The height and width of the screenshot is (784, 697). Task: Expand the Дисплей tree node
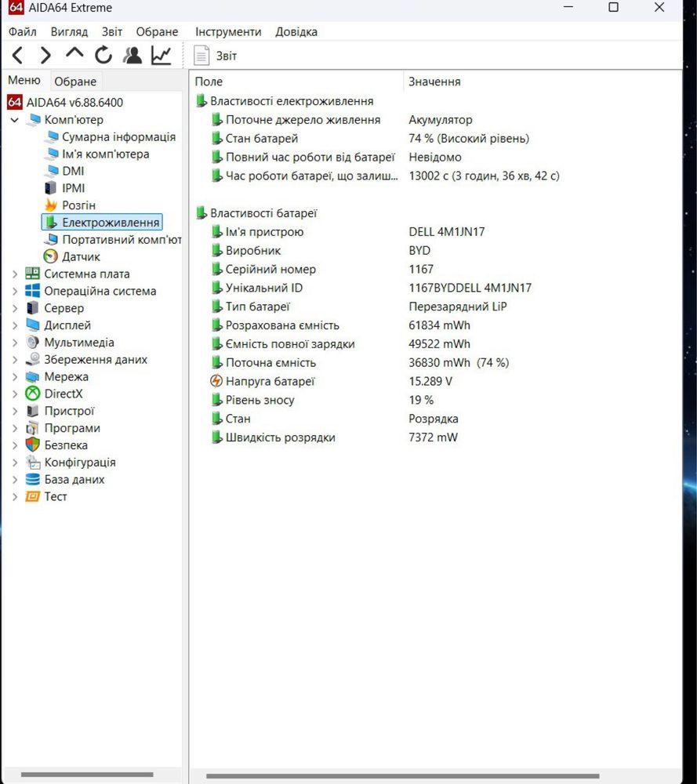tap(14, 325)
